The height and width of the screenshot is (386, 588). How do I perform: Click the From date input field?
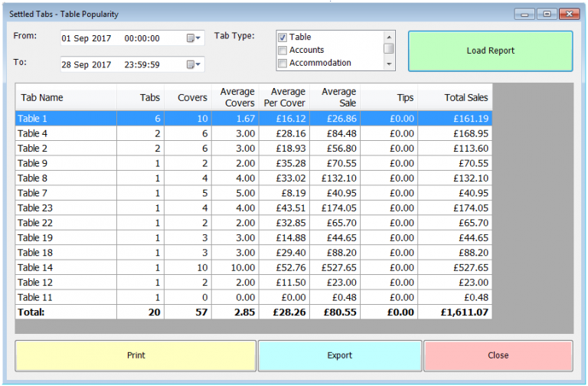point(121,38)
